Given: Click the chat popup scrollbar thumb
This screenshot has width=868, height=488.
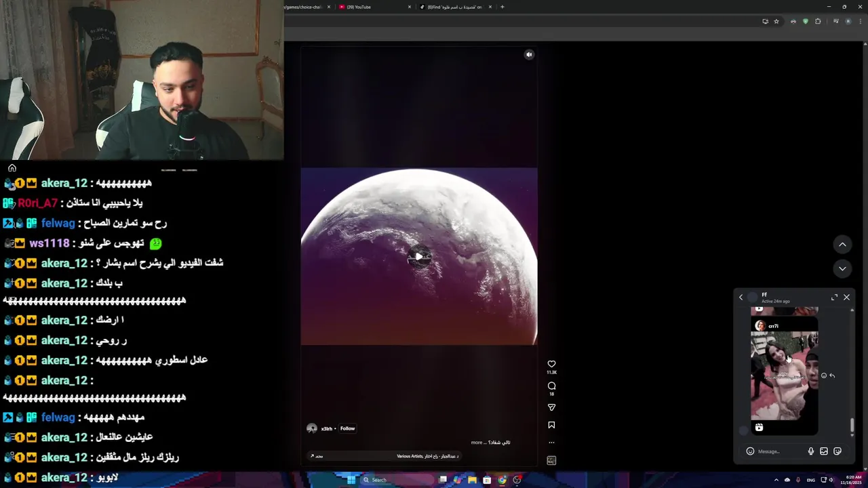Looking at the screenshot, I should tap(852, 426).
